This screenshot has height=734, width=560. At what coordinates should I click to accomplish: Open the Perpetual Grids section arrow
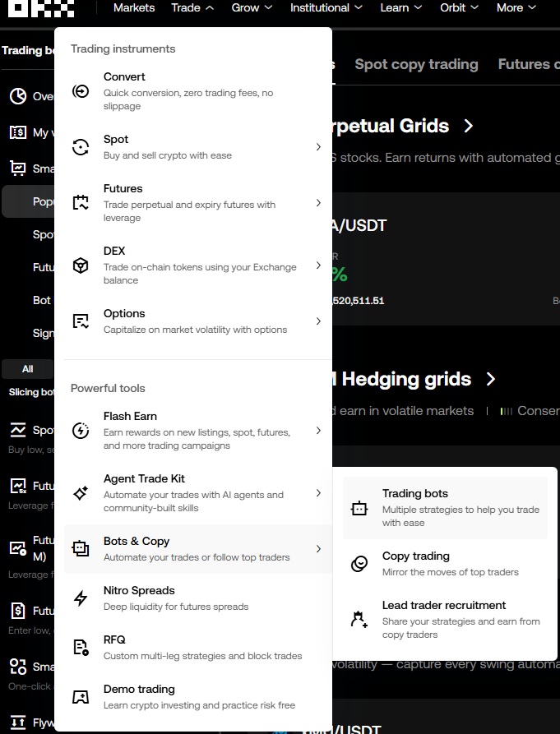468,126
